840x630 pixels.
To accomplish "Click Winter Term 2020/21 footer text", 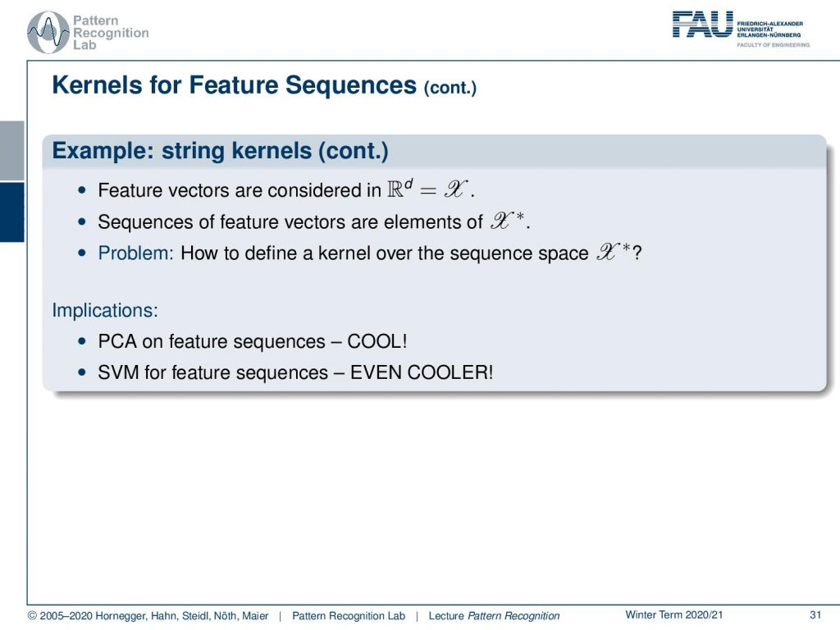I will point(674,615).
